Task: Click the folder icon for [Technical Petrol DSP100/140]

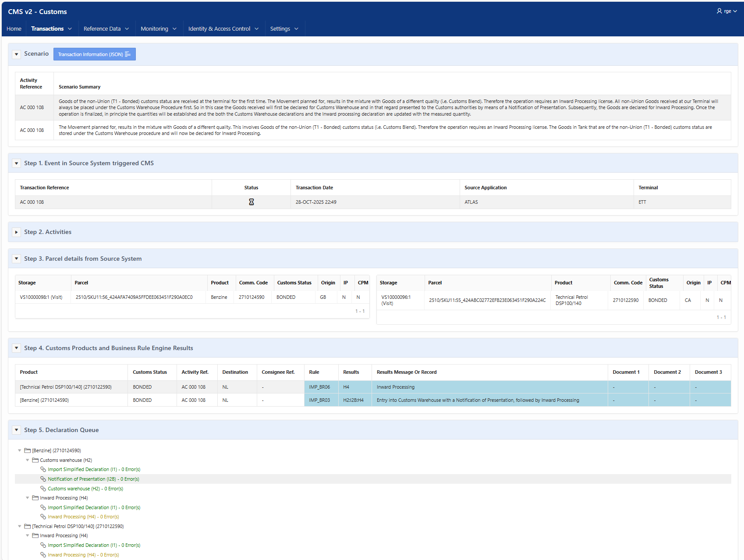Action: (27, 526)
